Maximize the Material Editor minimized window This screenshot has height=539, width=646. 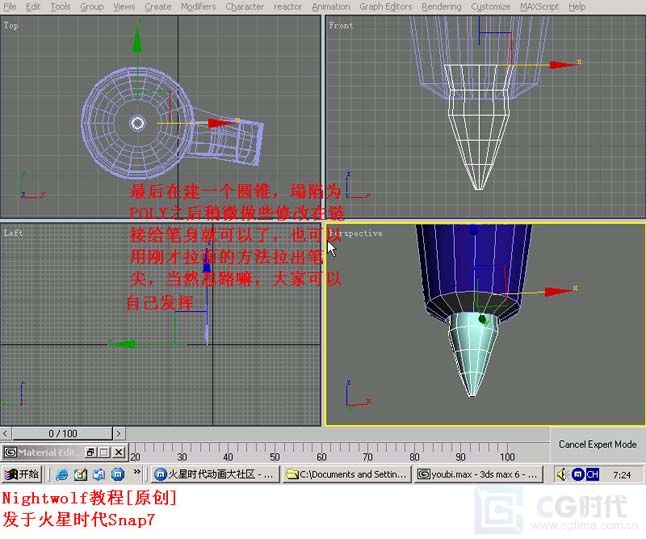[x=104, y=452]
